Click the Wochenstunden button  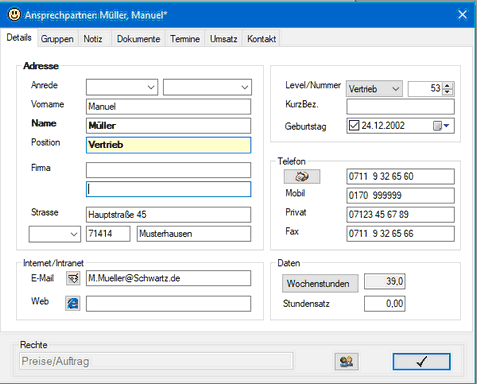[x=320, y=283]
